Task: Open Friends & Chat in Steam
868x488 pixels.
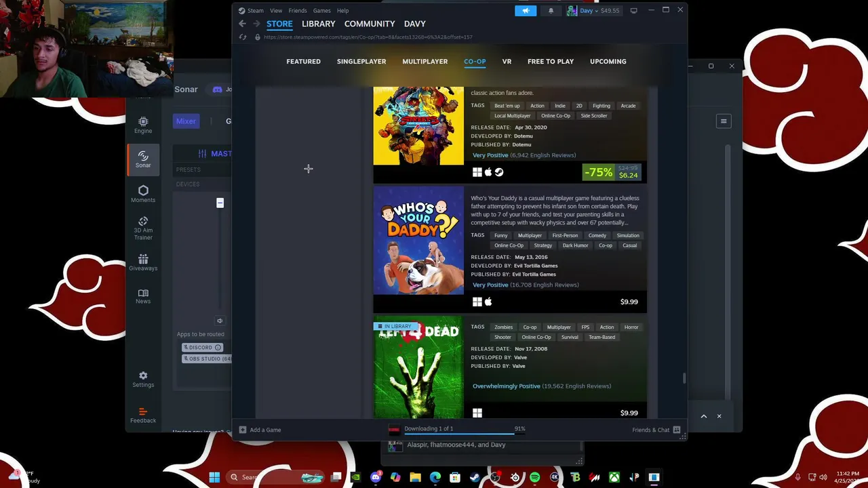Action: point(656,430)
